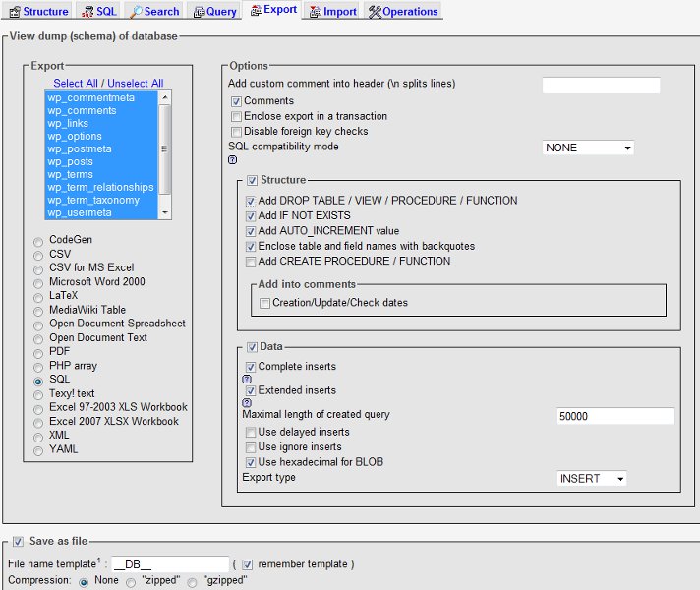Toggle Enclose export in a transaction
The height and width of the screenshot is (590, 700).
tap(236, 116)
